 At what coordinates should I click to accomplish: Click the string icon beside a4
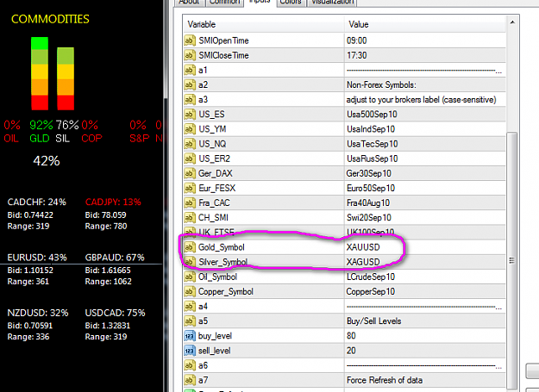click(x=190, y=306)
